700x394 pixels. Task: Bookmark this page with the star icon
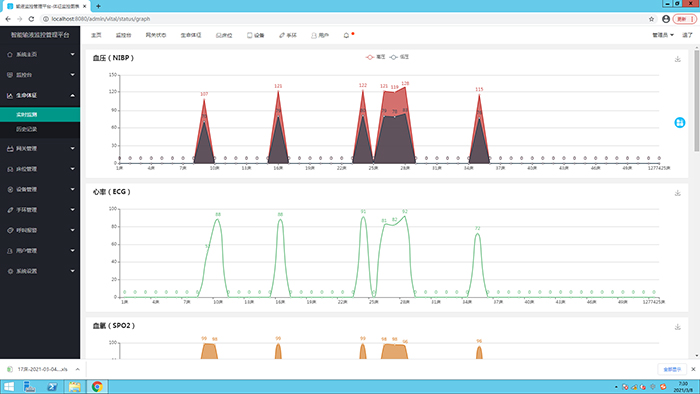pos(651,19)
